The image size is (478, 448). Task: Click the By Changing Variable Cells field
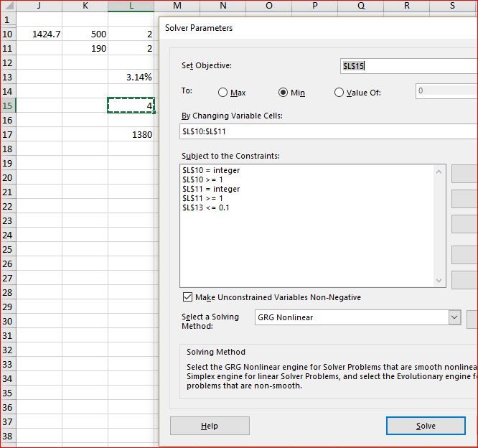click(x=329, y=131)
